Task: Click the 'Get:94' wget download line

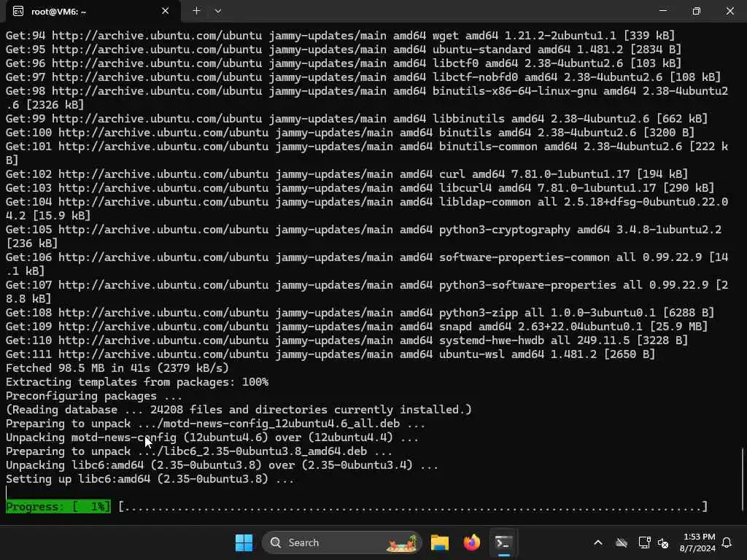Action: [340, 36]
